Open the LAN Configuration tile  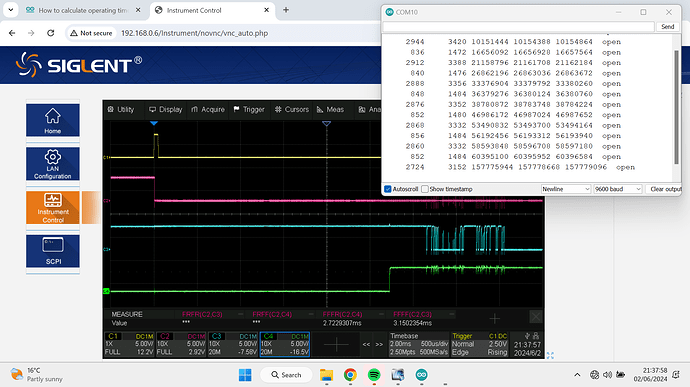53,164
